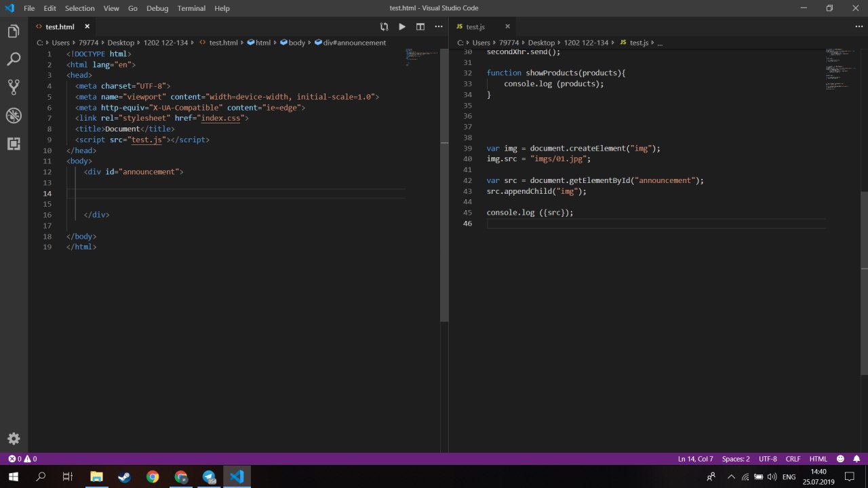Open More Actions menu of left editor
The width and height of the screenshot is (868, 488).
[x=438, y=26]
